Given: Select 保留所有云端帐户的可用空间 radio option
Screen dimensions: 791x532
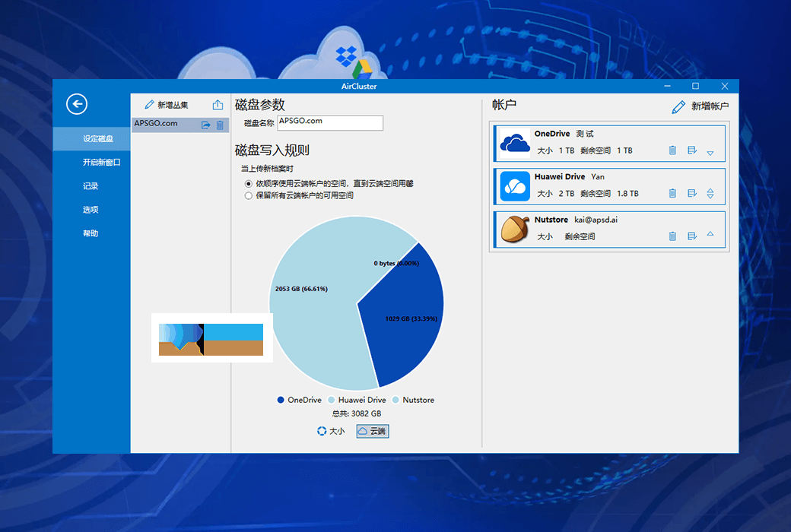Looking at the screenshot, I should click(x=248, y=195).
